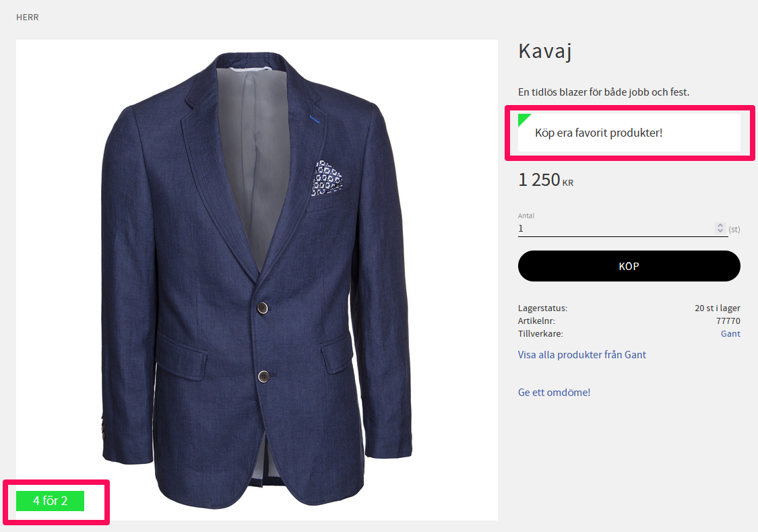Click the green "4 för 2" badge
The height and width of the screenshot is (532, 758).
(x=51, y=501)
